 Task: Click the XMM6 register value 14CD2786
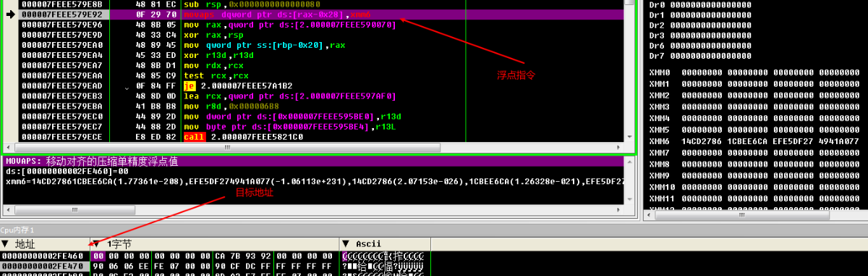click(x=702, y=141)
